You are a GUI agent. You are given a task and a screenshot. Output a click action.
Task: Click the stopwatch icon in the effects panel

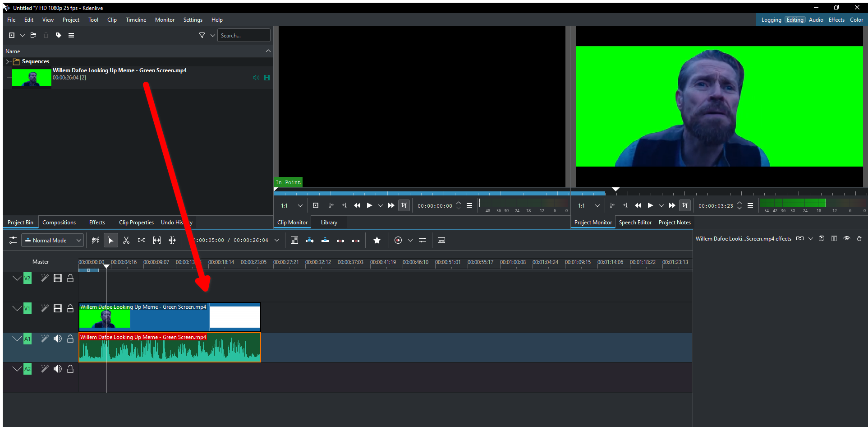[860, 239]
